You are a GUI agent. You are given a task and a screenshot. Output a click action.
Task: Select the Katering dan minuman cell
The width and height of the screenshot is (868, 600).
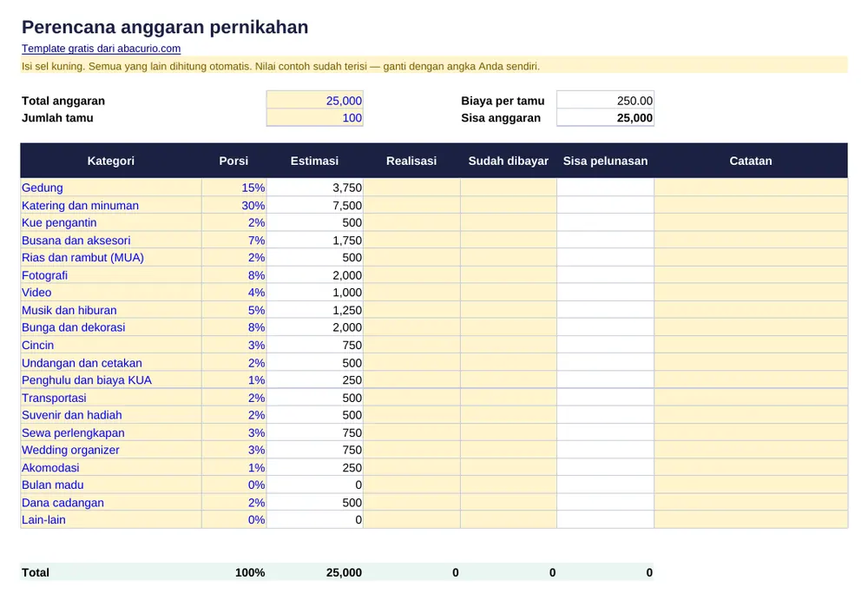[111, 205]
